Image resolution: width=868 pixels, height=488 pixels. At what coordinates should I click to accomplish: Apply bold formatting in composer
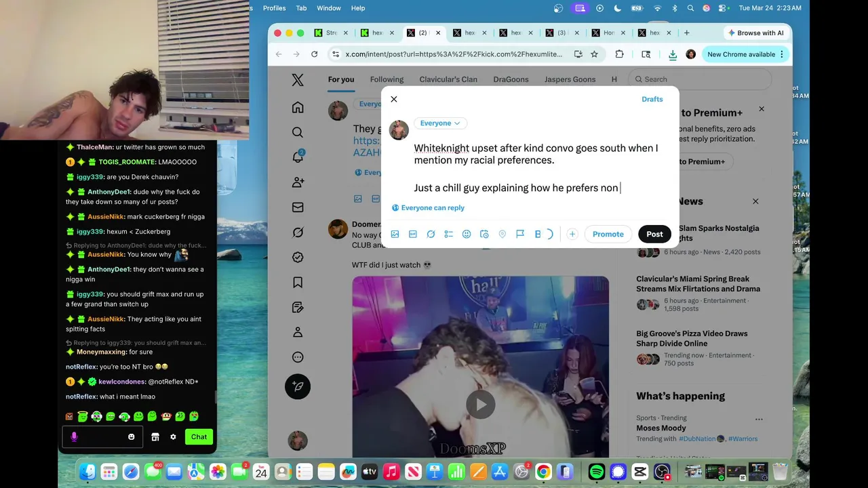[x=538, y=234]
